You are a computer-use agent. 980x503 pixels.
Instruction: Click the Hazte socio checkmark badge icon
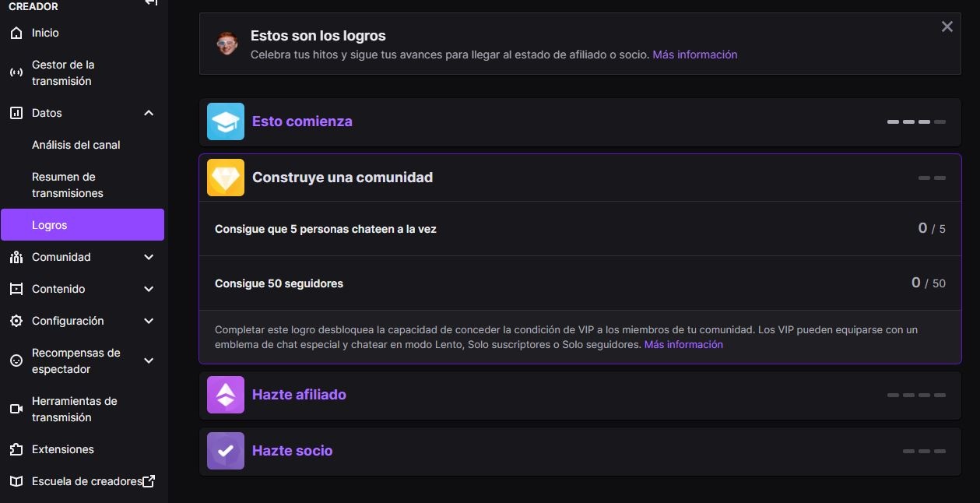point(226,451)
